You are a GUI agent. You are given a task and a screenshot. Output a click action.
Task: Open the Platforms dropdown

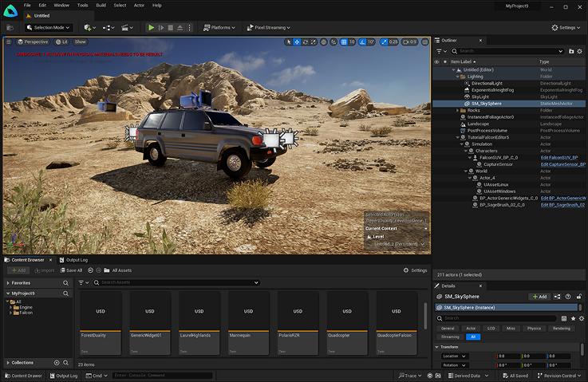coord(219,28)
